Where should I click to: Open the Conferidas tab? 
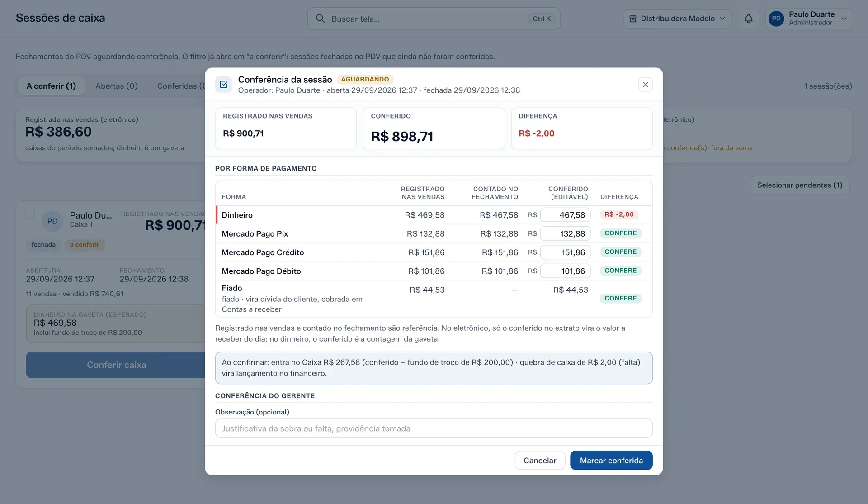click(x=180, y=86)
